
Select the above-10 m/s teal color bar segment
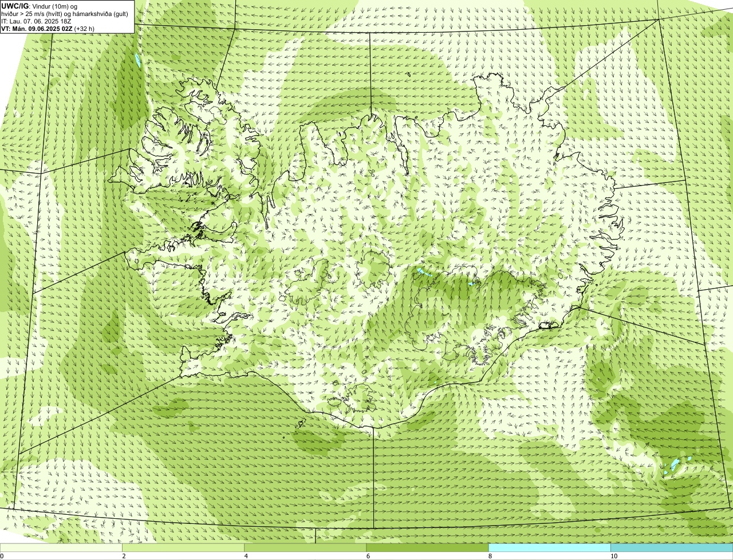(672, 547)
